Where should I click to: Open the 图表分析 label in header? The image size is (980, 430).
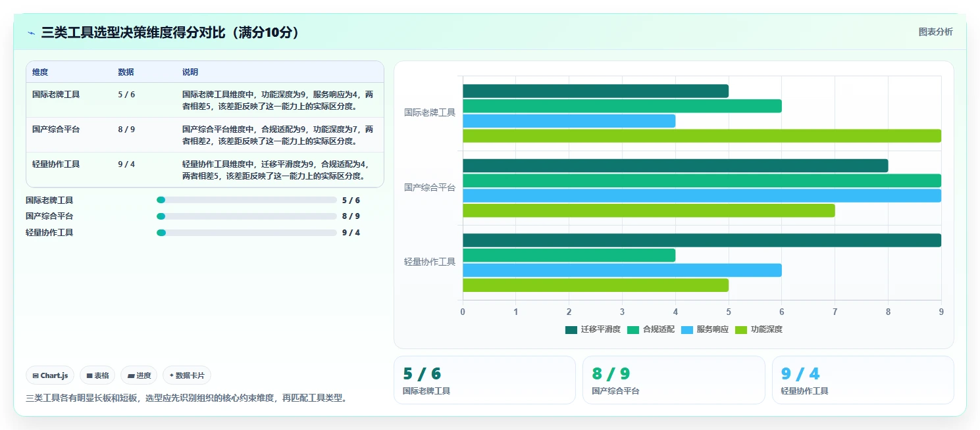[x=935, y=32]
